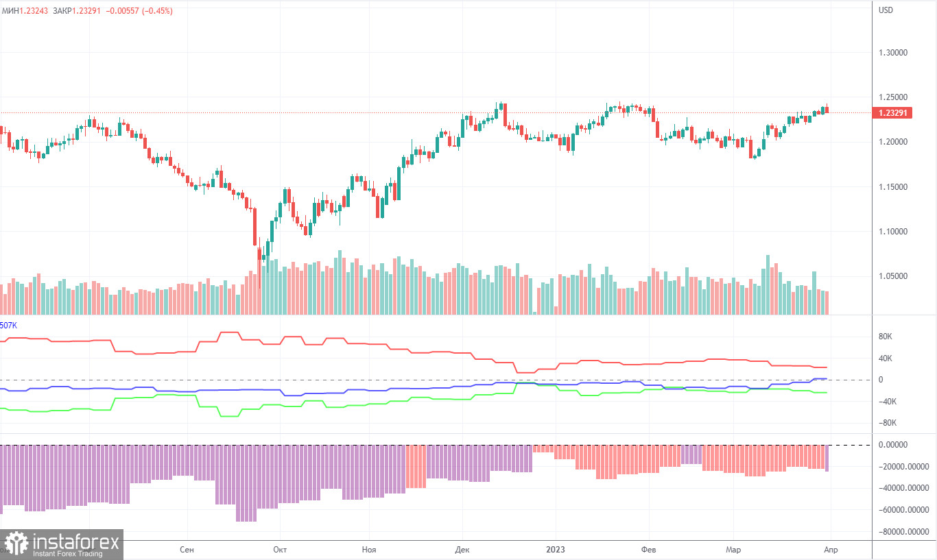The width and height of the screenshot is (937, 560).
Task: Click the 0.00000 histogram scale label
Action: (x=893, y=445)
